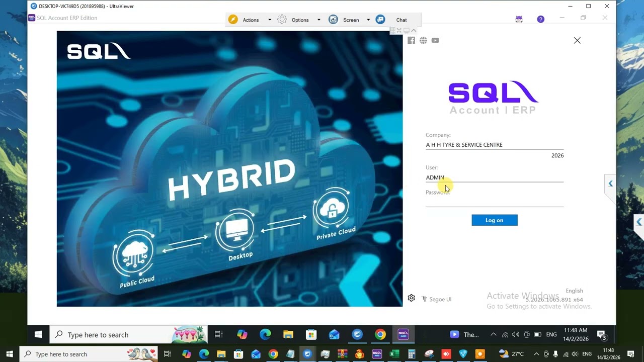Open Chrome in the local taskbar
The height and width of the screenshot is (362, 644).
273,354
